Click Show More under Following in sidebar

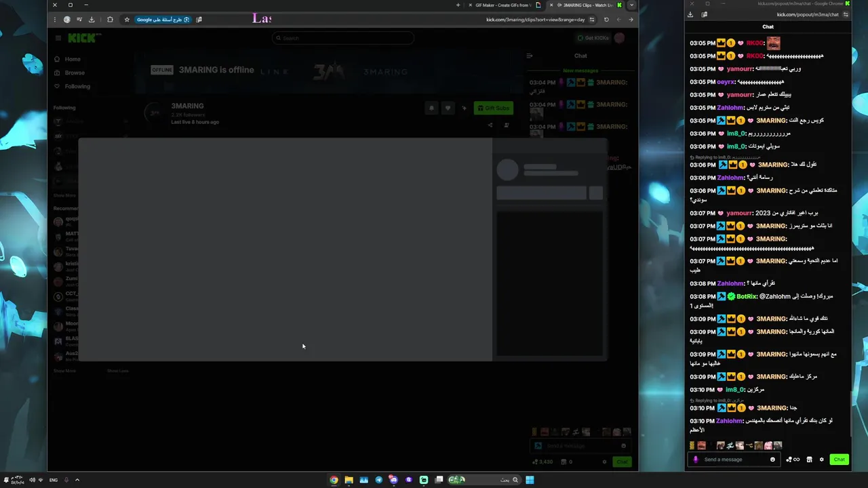coord(64,195)
